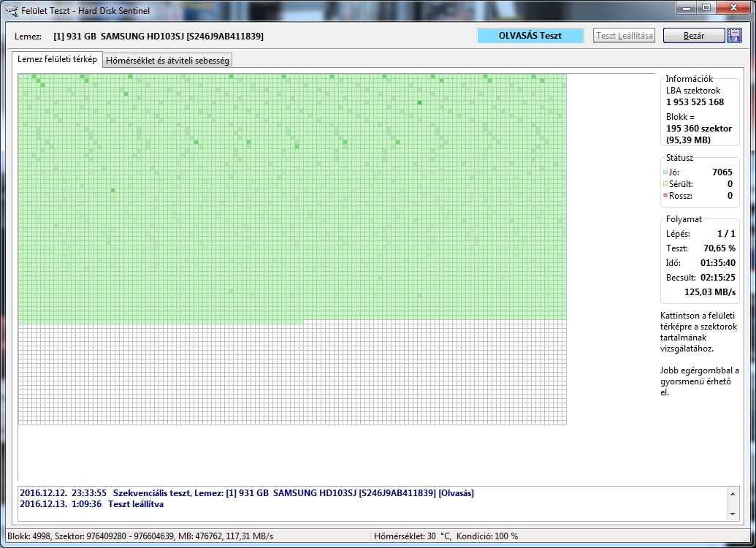Screen dimensions: 756x548
Task: Click the Bezár button
Action: click(x=694, y=35)
